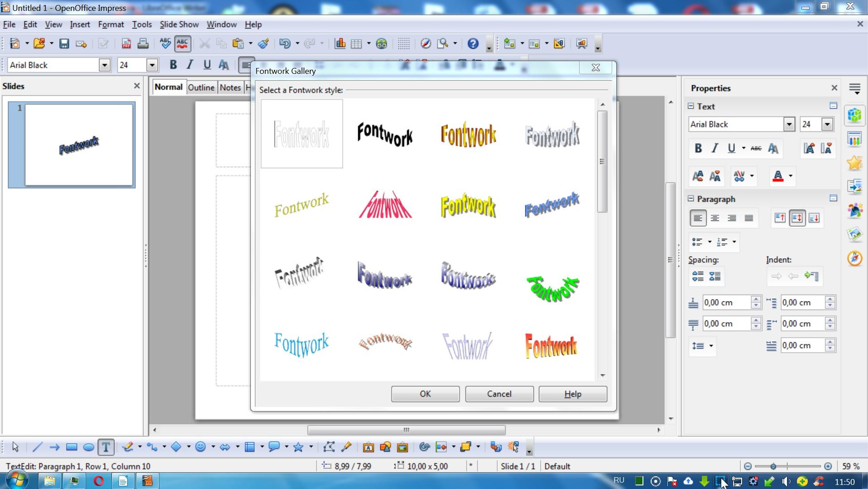Click the Navigator compass icon in toolbar
This screenshot has height=489, width=868.
pos(426,44)
